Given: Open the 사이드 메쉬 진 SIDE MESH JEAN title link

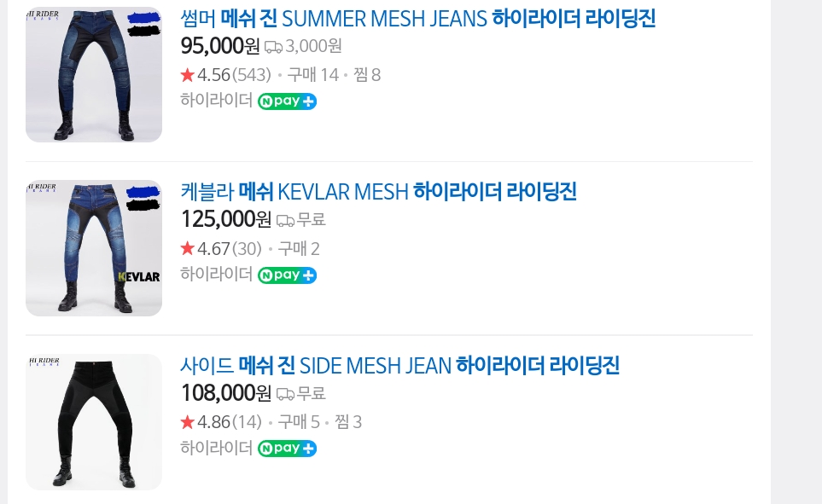Looking at the screenshot, I should click(399, 366).
